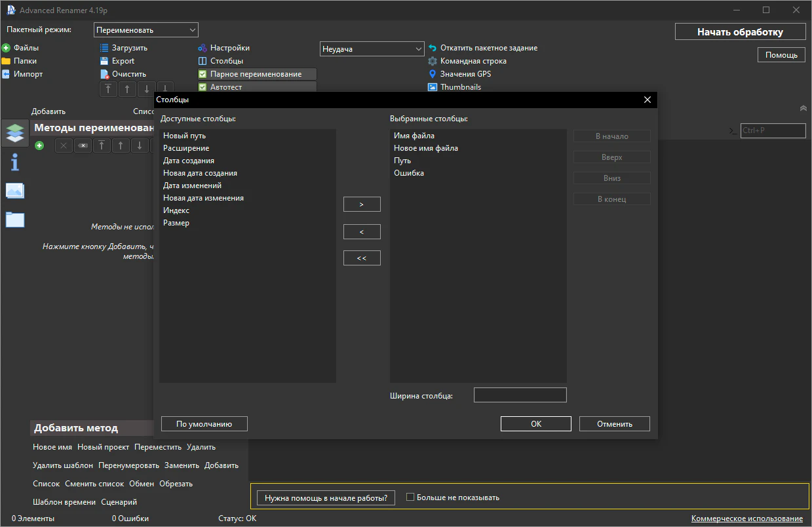The height and width of the screenshot is (527, 812).
Task: Select the layers icon in left sidebar
Action: pos(14,132)
